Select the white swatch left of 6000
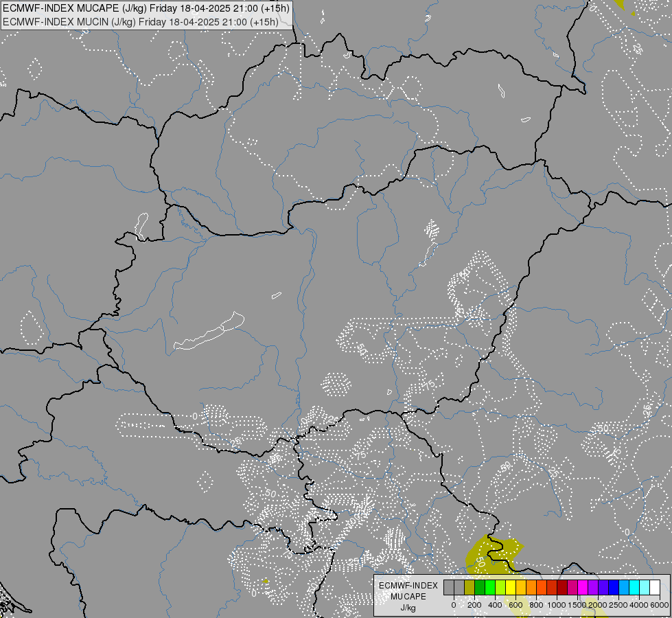 pyautogui.click(x=656, y=587)
